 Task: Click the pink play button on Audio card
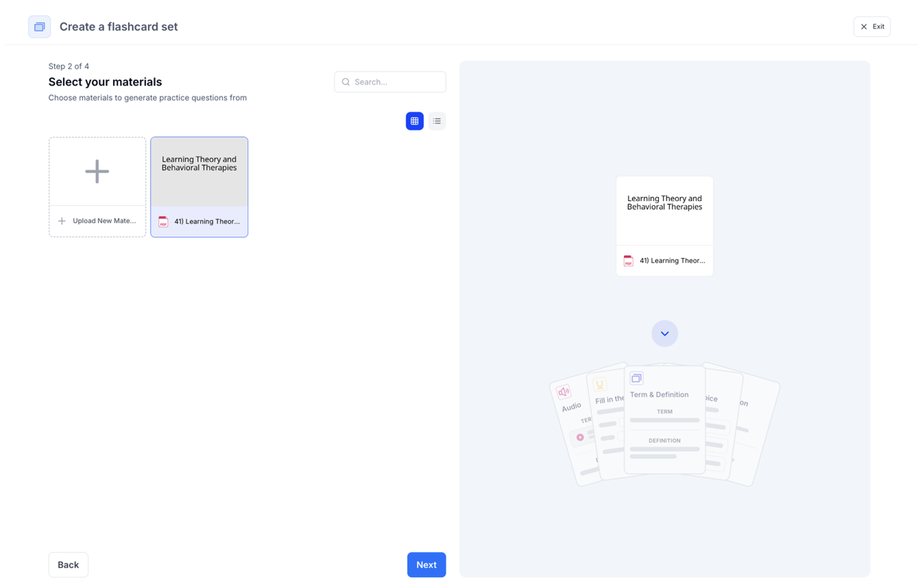click(x=580, y=438)
